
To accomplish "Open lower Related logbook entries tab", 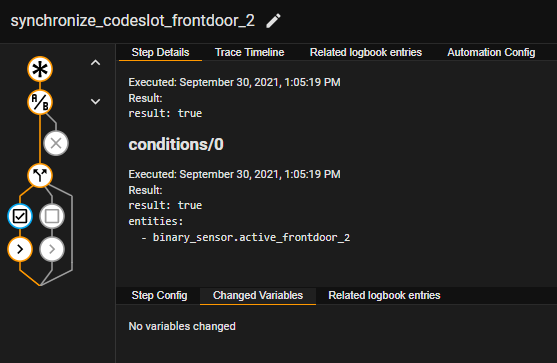I will point(384,296).
